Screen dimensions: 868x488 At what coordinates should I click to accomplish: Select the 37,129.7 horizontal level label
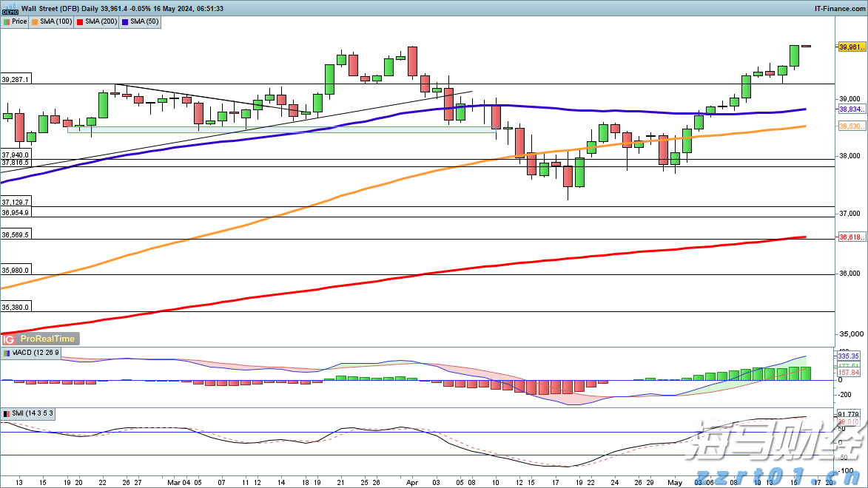(x=16, y=202)
